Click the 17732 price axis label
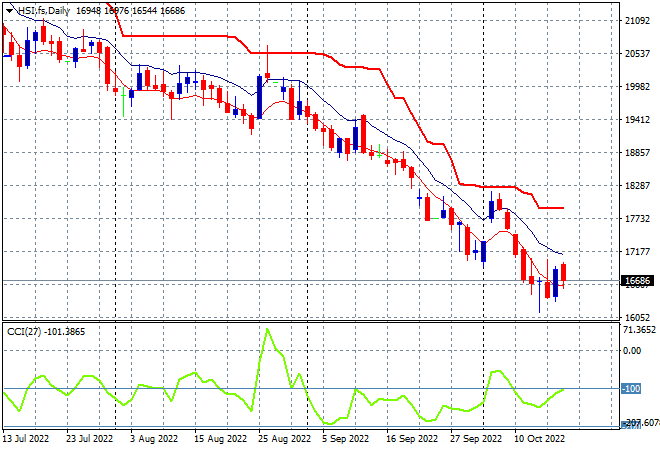The image size is (660, 450). tap(637, 218)
